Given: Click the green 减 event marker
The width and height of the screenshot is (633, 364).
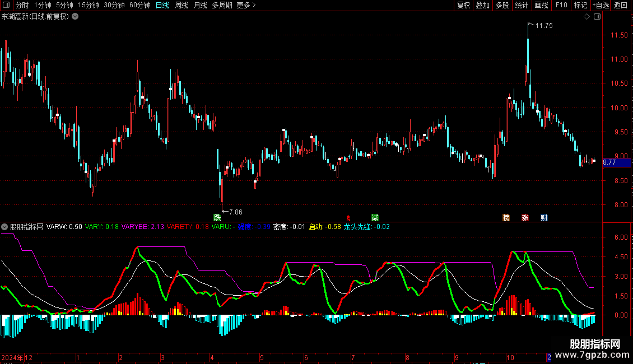Looking at the screenshot, I should (375, 217).
